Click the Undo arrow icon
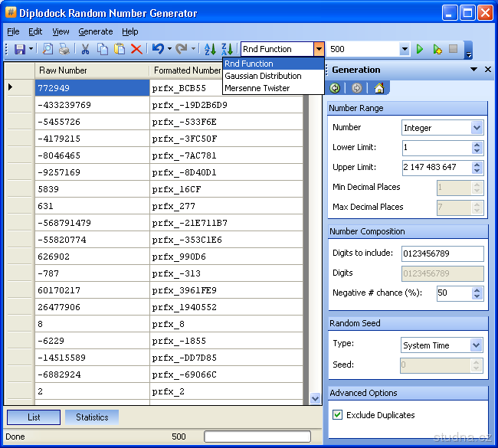Image resolution: width=498 pixels, height=448 pixels. point(157,49)
